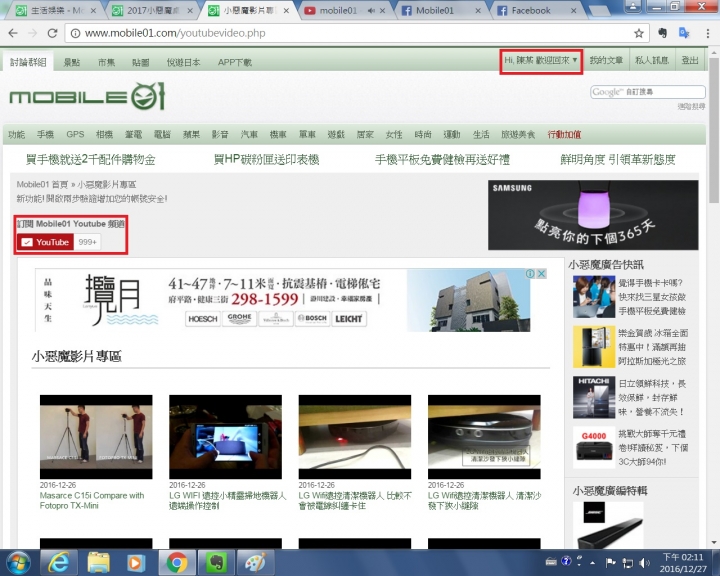The width and height of the screenshot is (720, 576).
Task: Select the 討論群組 site tab
Action: pyautogui.click(x=28, y=62)
